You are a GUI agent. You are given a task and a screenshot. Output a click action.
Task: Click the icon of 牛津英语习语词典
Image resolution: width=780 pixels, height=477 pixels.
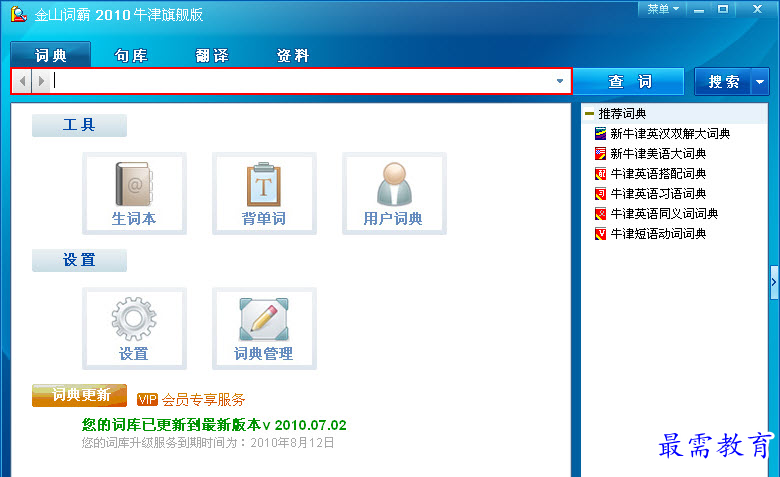coord(600,193)
